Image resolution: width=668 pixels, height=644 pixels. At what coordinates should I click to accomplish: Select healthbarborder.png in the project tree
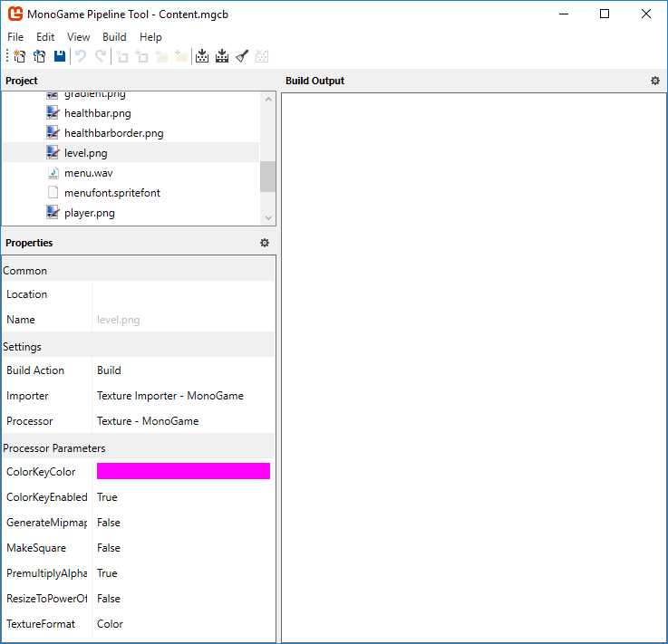(x=113, y=133)
